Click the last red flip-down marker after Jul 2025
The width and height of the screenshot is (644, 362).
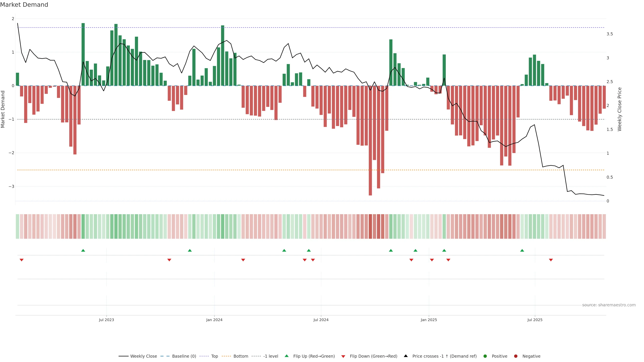point(551,260)
